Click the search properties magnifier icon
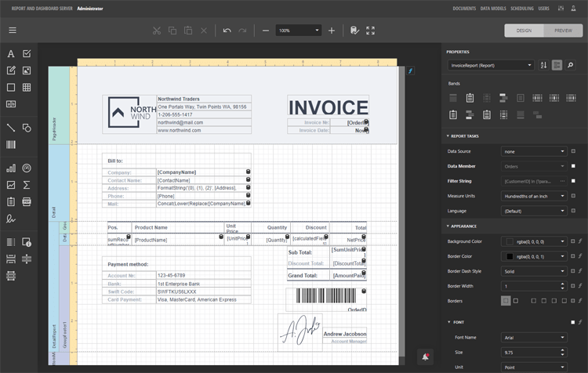Screen dimensions: 588x373 [x=572, y=65]
